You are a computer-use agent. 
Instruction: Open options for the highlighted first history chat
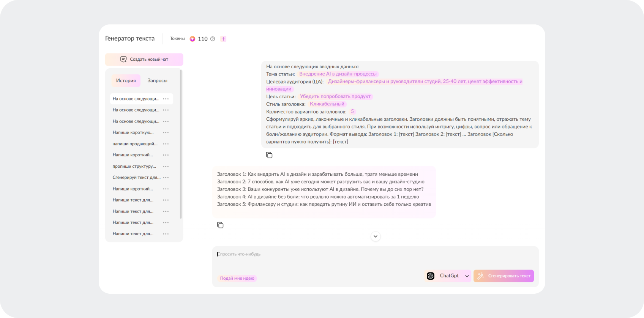(x=166, y=99)
